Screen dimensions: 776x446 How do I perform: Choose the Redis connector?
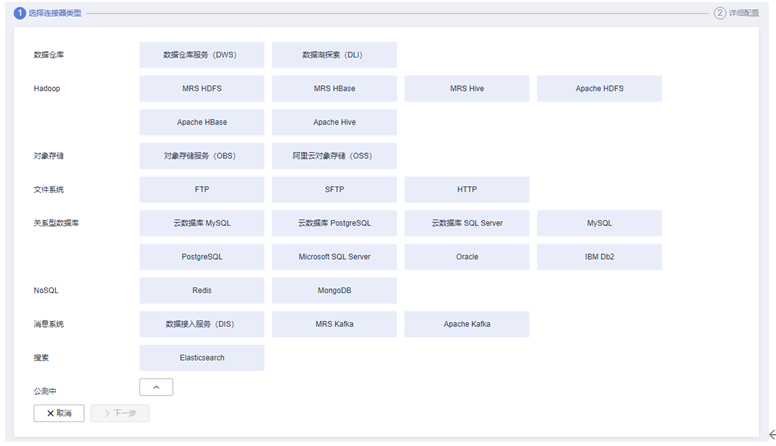point(201,291)
